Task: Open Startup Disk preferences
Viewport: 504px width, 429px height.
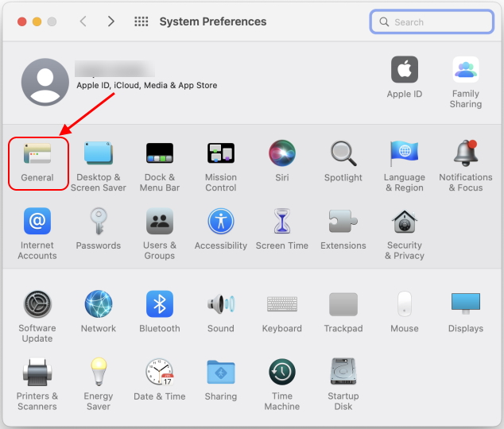Action: point(343,385)
